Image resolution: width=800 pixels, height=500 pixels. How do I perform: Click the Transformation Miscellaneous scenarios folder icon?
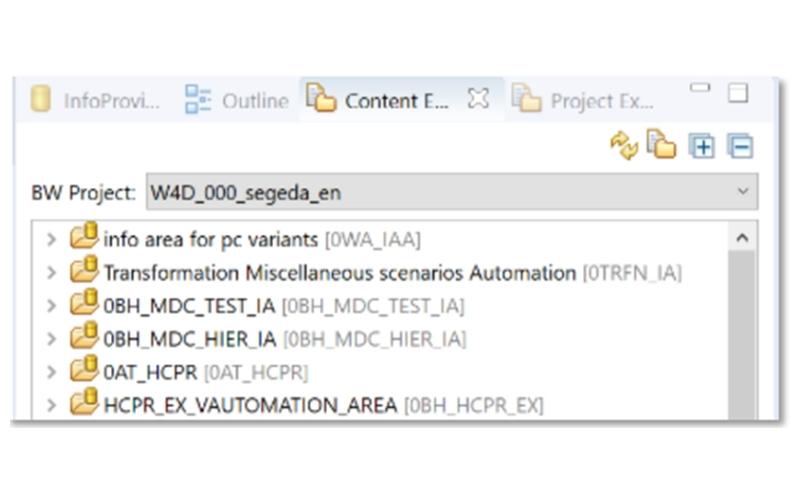[84, 269]
